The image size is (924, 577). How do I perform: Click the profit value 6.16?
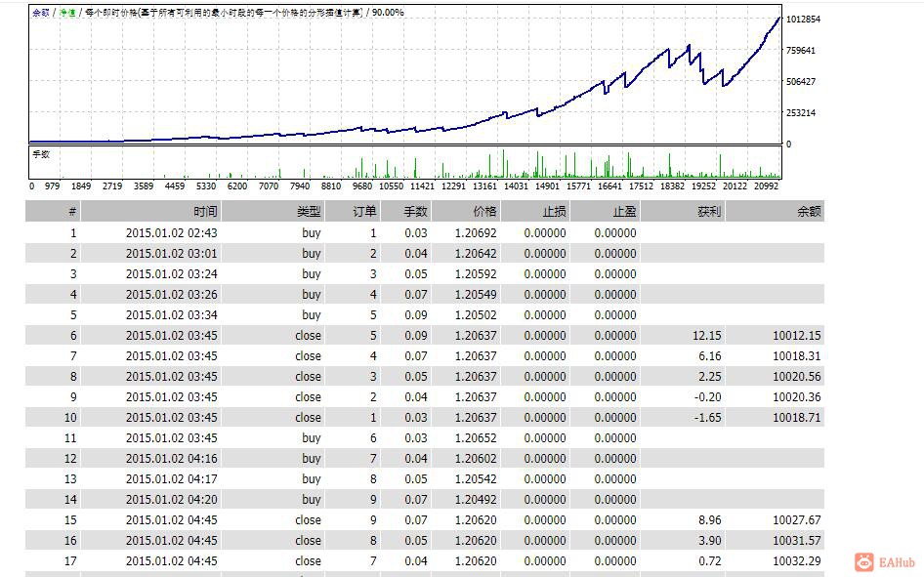click(709, 356)
